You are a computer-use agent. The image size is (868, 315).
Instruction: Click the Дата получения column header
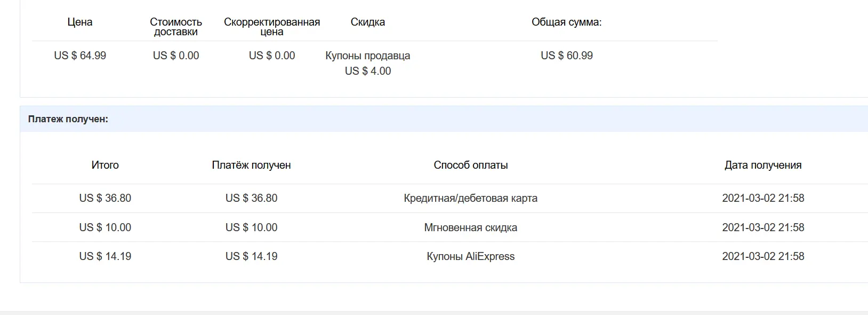tap(763, 165)
